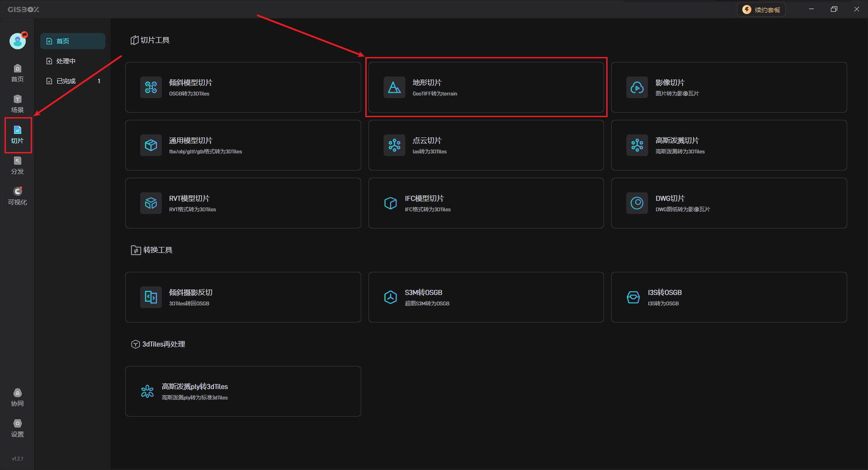Open the 地形切片 GeoTIFF terrain tool
This screenshot has height=470, width=868.
[x=486, y=87]
